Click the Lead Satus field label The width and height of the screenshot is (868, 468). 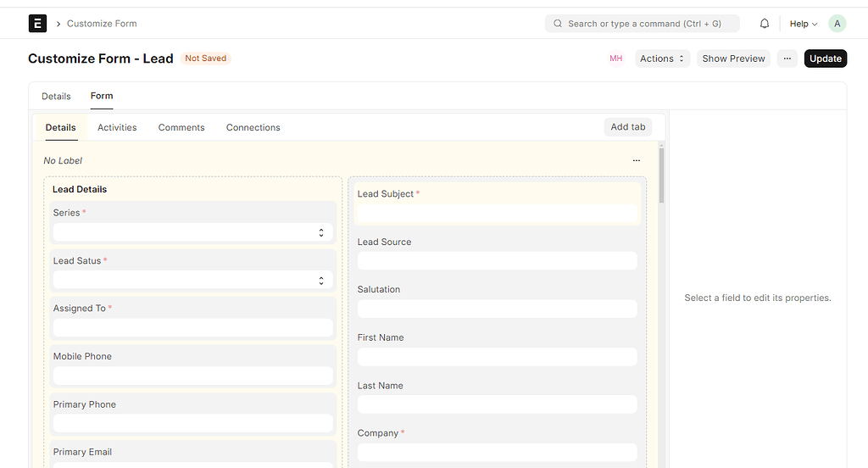(77, 261)
